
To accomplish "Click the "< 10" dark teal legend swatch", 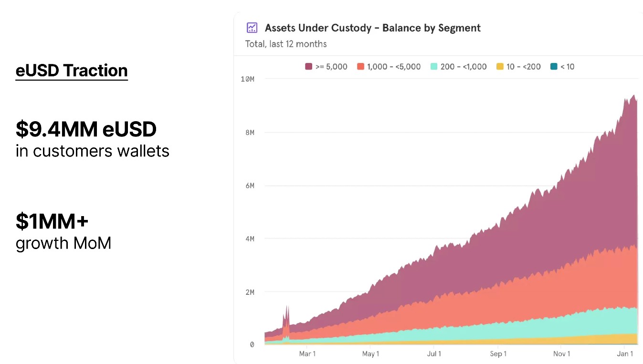I will click(x=554, y=67).
